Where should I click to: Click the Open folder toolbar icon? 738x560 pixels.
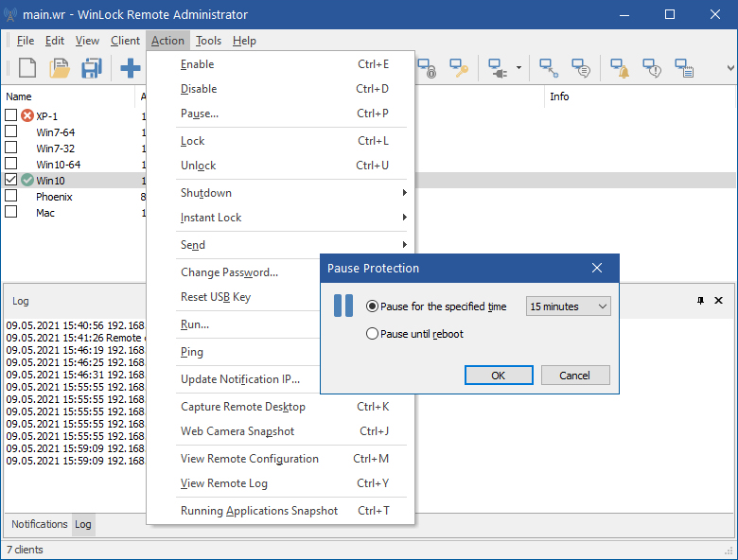[60, 68]
